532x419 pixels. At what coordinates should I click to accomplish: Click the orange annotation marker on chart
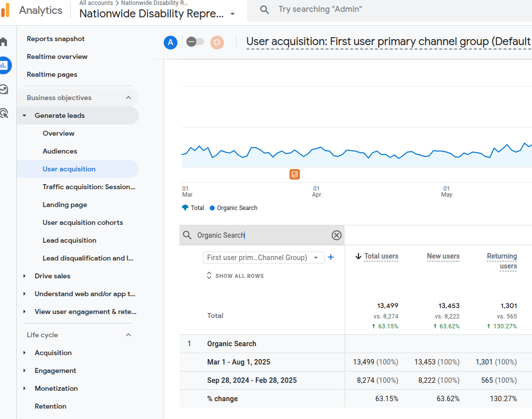295,174
